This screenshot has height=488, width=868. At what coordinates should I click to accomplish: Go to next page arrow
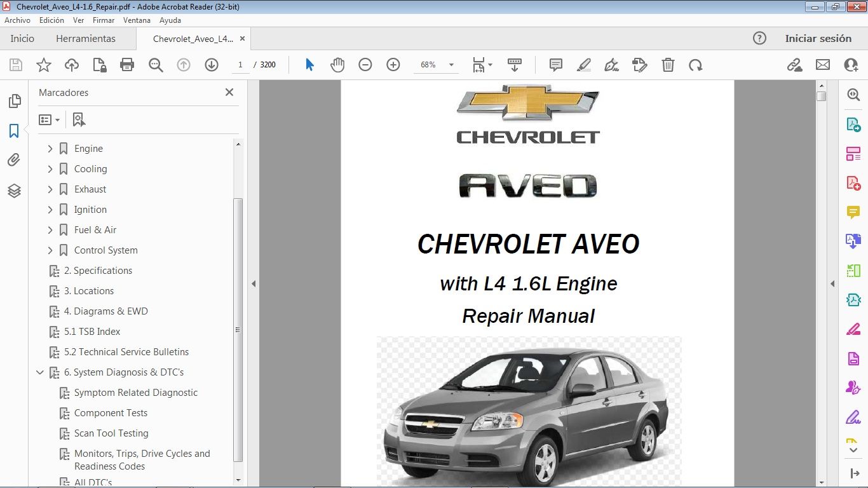[212, 65]
